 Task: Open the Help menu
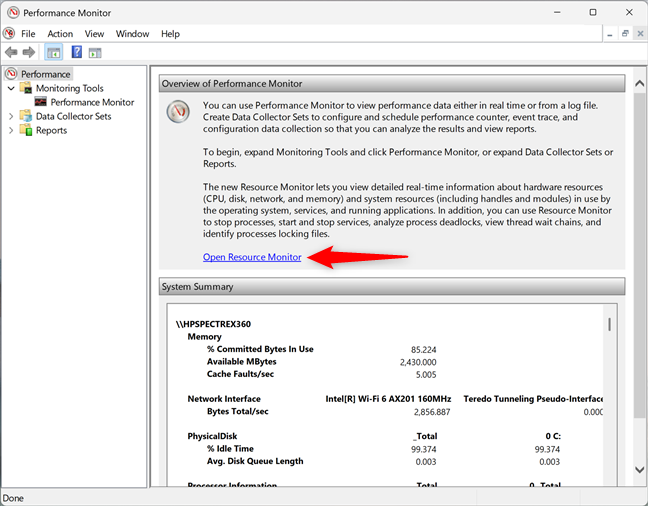click(x=170, y=34)
